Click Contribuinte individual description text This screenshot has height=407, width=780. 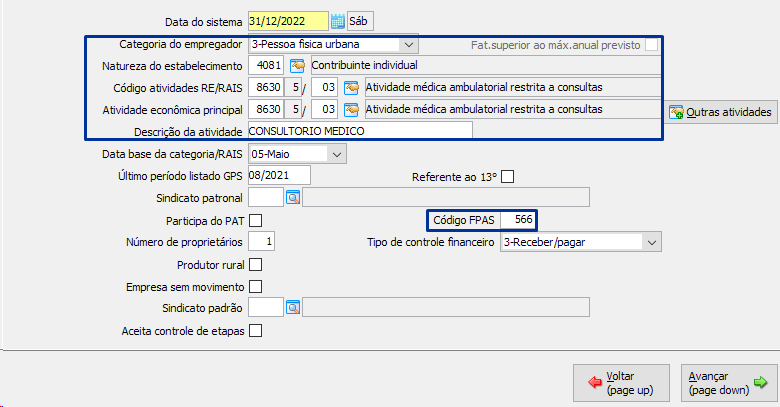(365, 65)
